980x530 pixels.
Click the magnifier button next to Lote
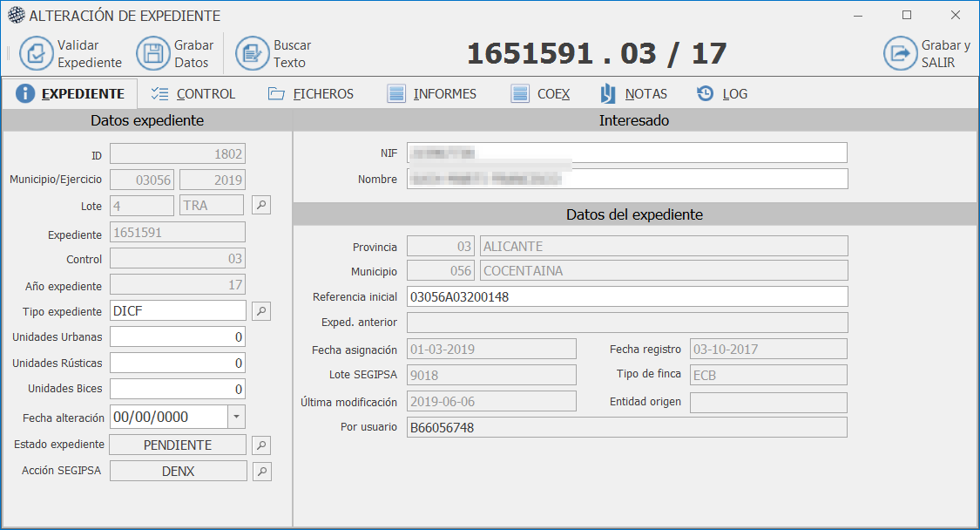(261, 206)
